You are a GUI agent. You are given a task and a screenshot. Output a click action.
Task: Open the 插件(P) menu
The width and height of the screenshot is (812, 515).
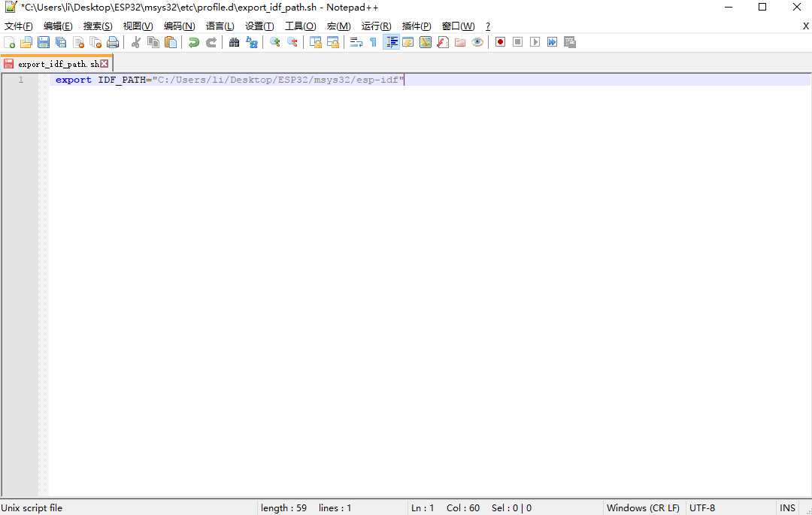click(417, 26)
